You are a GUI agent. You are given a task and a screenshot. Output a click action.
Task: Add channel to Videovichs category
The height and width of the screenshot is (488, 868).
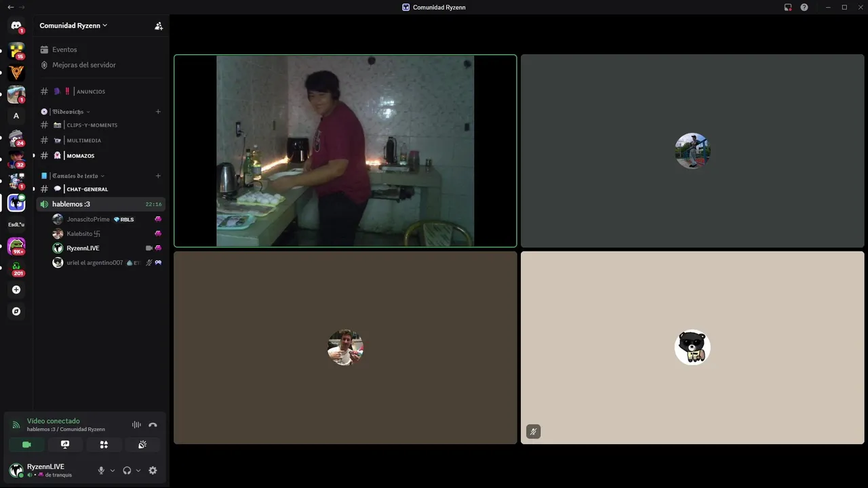(158, 111)
